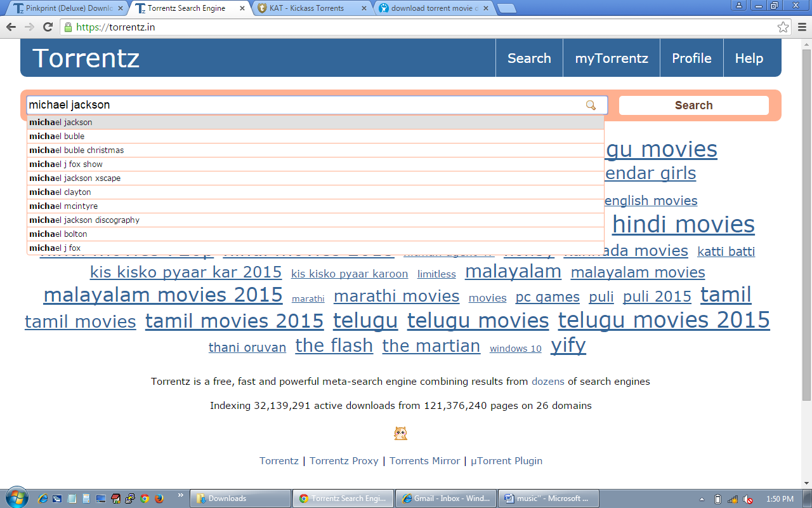
Task: Click the network signal tray icon
Action: (733, 499)
